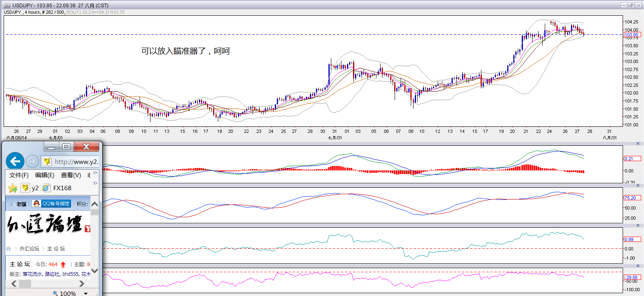Click the current price label 103.85

632,35
